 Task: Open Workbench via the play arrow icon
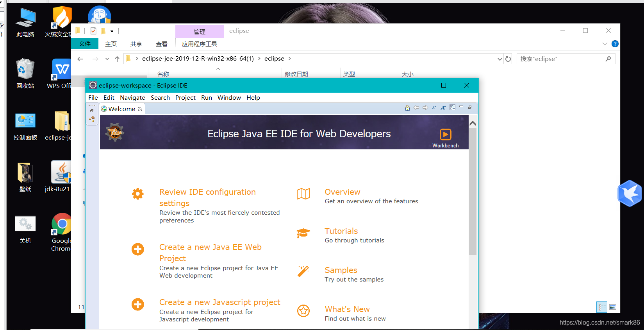446,135
